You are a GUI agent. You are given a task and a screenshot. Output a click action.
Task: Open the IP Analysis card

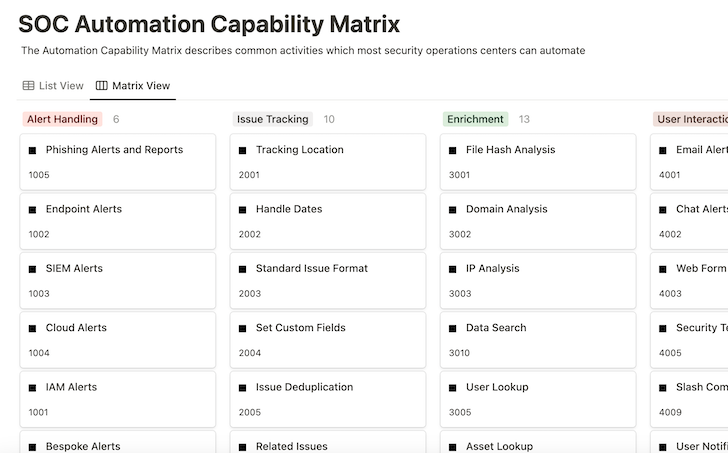coord(537,279)
